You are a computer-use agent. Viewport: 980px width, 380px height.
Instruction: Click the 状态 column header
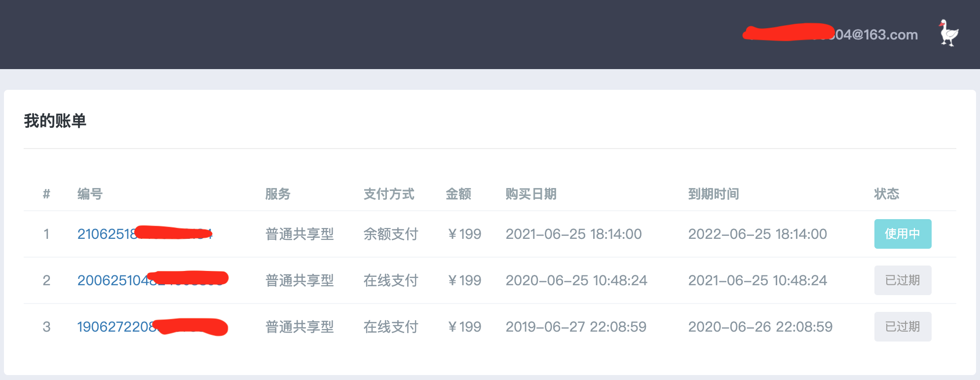[887, 194]
